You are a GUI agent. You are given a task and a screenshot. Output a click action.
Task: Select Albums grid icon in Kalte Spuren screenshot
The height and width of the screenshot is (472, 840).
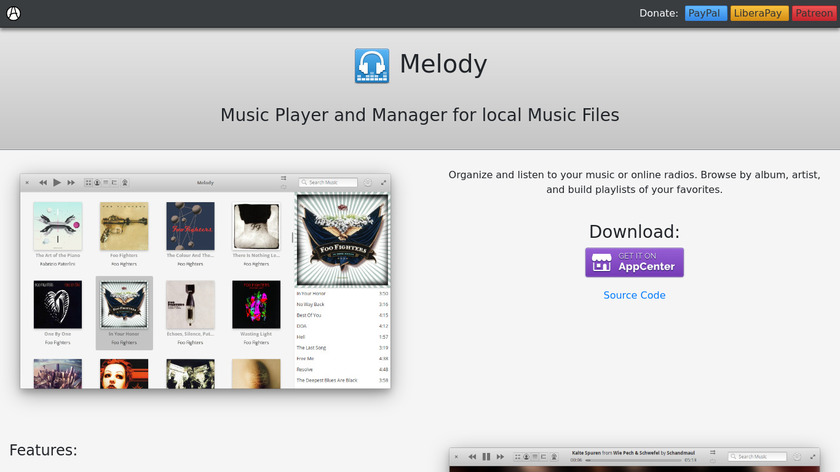pos(518,457)
